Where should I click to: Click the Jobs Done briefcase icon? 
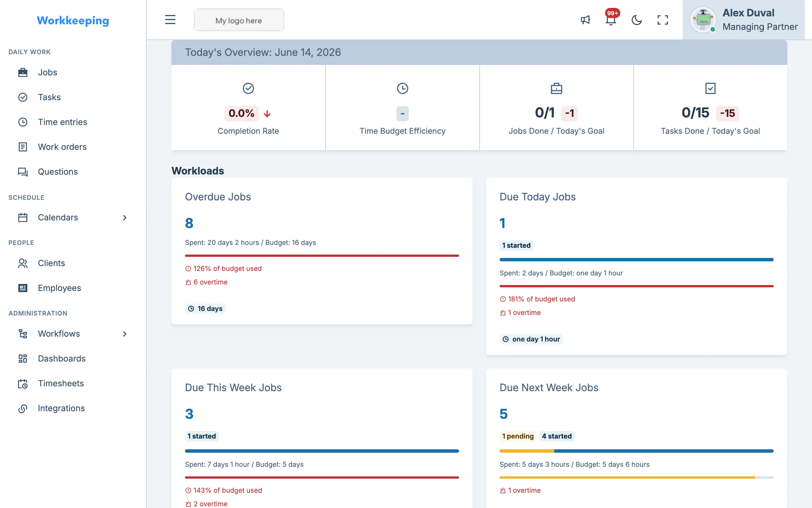[x=556, y=88]
